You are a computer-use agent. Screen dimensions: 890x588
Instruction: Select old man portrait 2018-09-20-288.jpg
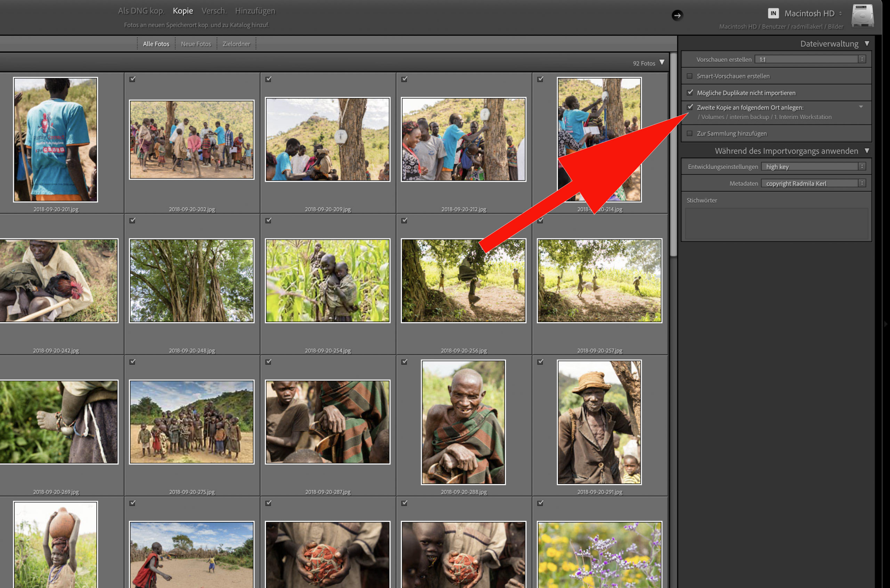(x=463, y=422)
